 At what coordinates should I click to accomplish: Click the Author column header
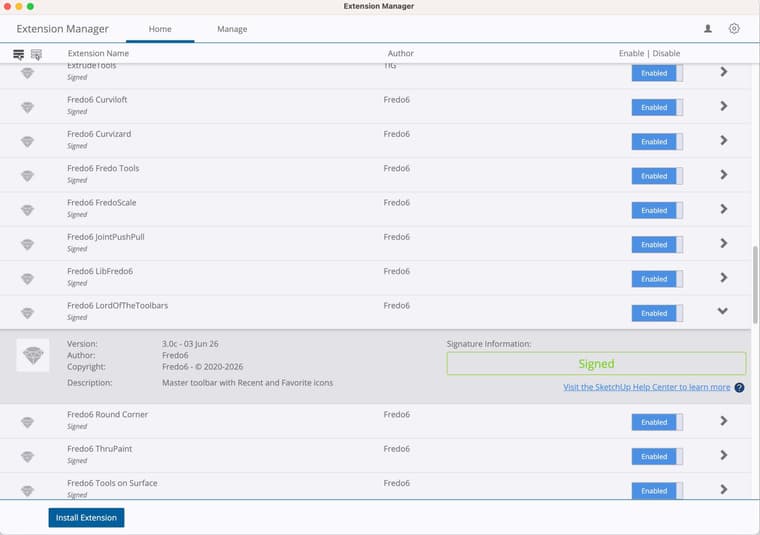click(400, 53)
